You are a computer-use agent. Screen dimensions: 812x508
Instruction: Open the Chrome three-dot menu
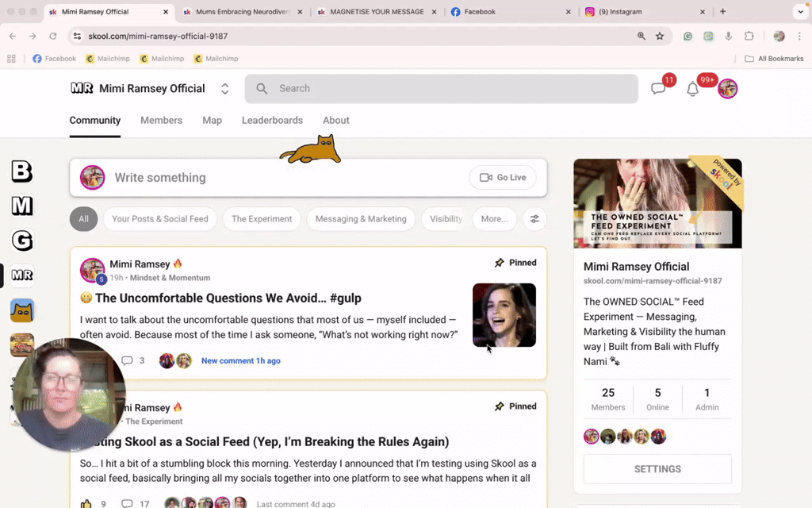(x=799, y=36)
